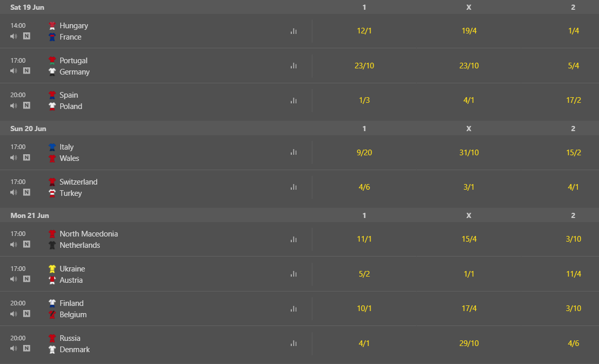Viewport: 599px width, 364px height.
Task: Click the Sun 20 Jun date header
Action: click(28, 129)
